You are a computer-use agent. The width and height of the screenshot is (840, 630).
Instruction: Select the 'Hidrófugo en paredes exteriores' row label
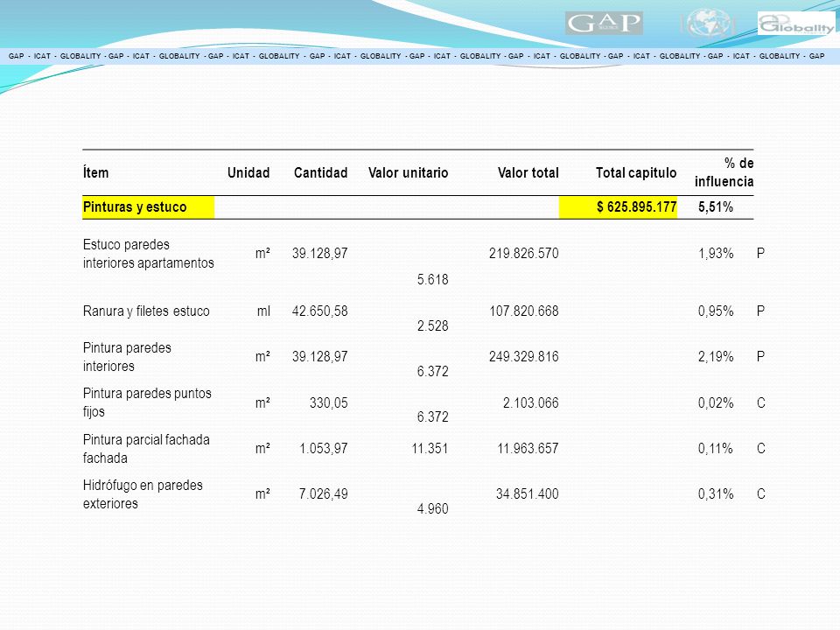(x=143, y=494)
